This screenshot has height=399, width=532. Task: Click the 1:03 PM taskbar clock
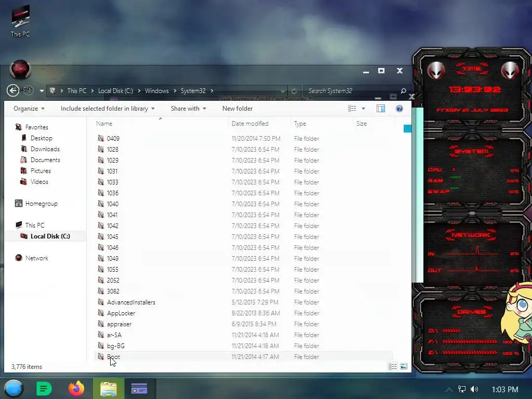pyautogui.click(x=505, y=390)
